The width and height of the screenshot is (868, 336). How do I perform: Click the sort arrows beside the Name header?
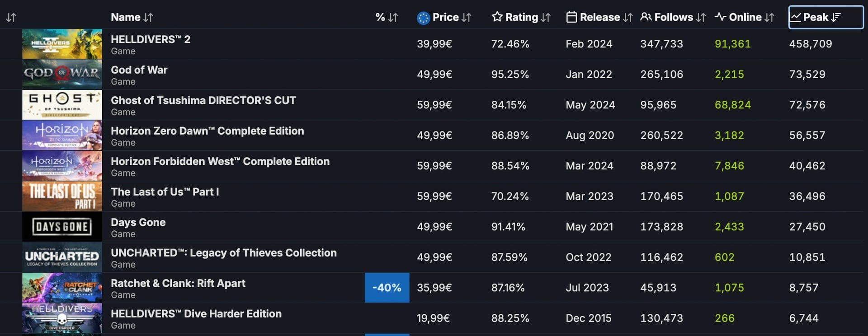pos(148,18)
